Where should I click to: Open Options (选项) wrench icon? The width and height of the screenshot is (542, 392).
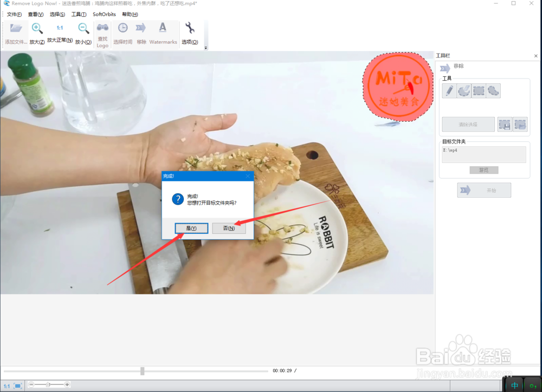click(189, 28)
